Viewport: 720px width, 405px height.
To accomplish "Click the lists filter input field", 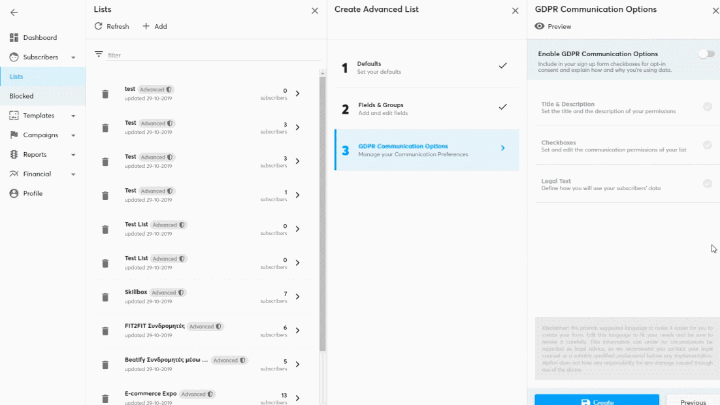I will (210, 55).
